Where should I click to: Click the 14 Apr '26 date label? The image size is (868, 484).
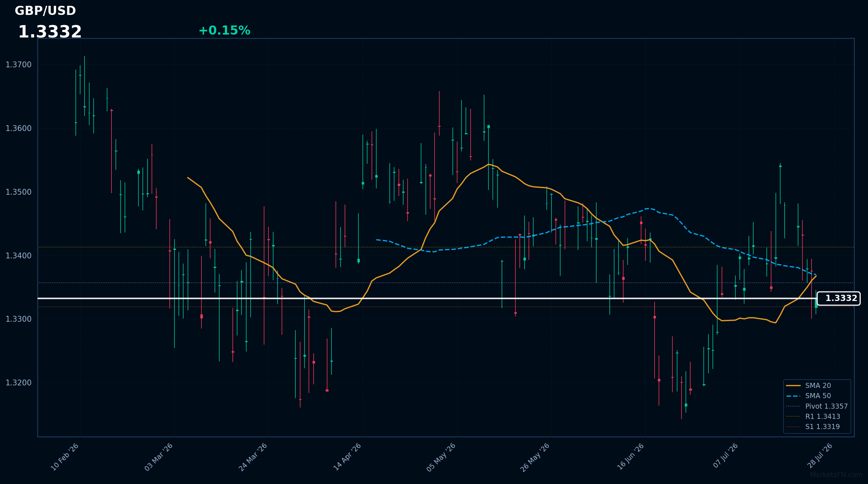coord(347,457)
